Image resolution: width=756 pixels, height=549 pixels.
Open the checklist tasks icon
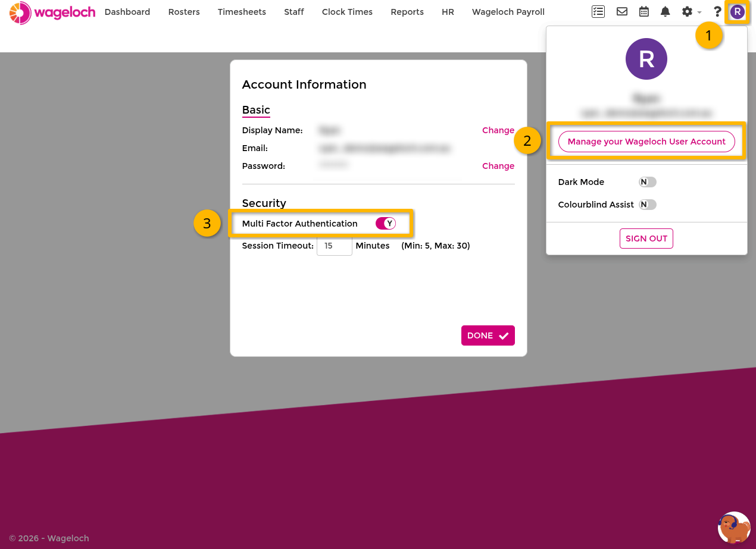[x=598, y=11]
